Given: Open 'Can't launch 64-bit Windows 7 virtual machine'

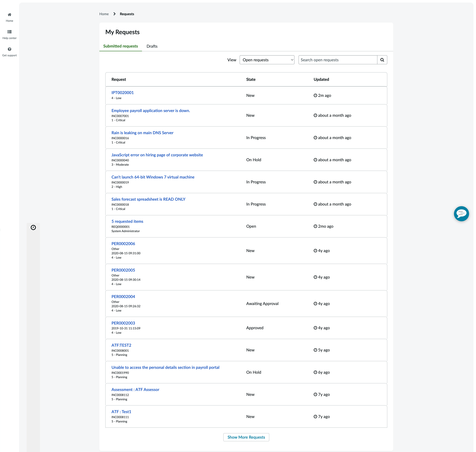Looking at the screenshot, I should point(153,177).
